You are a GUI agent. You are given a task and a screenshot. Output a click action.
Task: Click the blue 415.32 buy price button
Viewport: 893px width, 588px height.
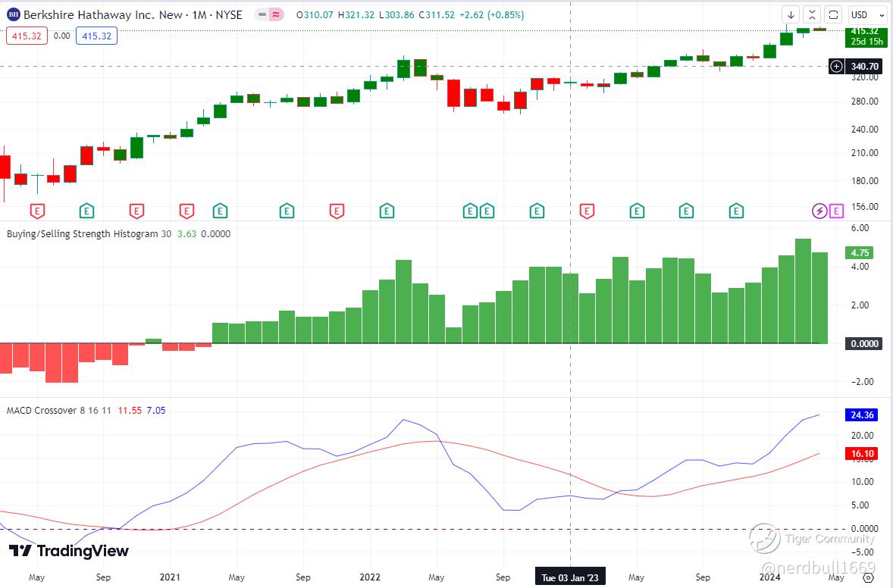pyautogui.click(x=97, y=36)
